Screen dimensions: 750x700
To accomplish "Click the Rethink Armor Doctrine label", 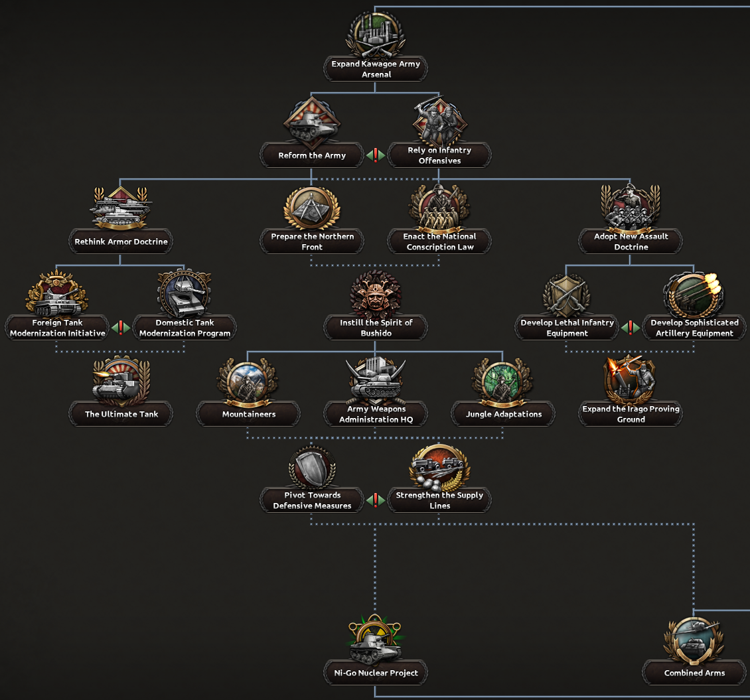I will [x=121, y=242].
